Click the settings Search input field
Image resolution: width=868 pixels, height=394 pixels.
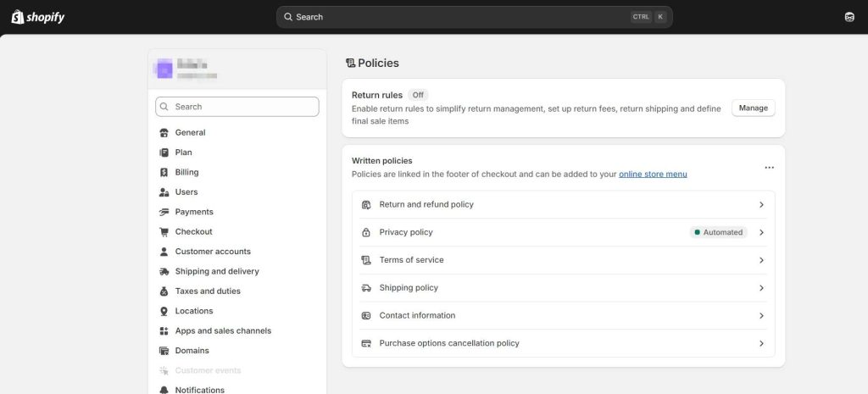coord(237,107)
